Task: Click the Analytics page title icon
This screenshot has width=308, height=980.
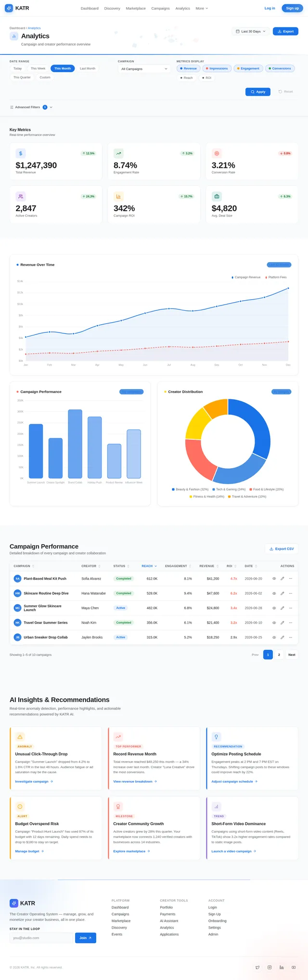Action: (x=14, y=36)
